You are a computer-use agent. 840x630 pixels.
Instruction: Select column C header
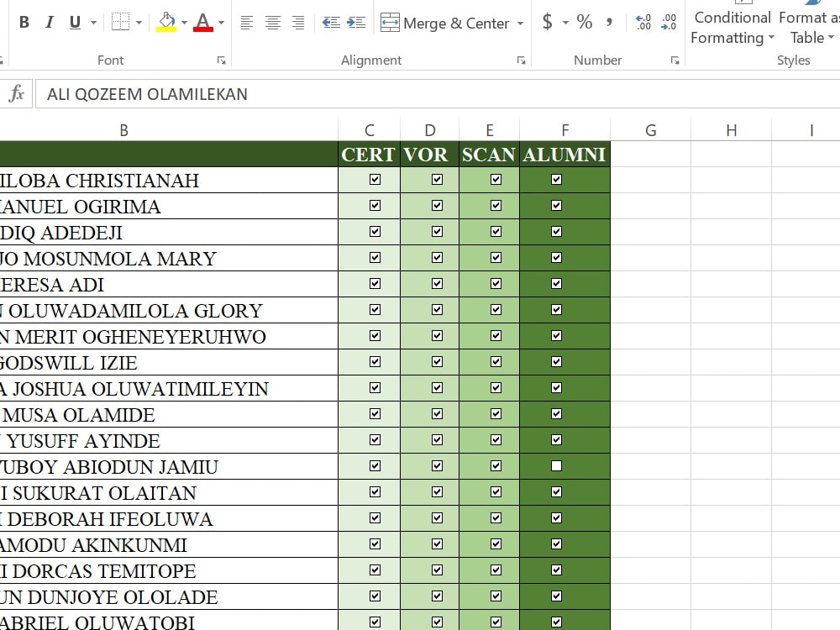point(369,130)
